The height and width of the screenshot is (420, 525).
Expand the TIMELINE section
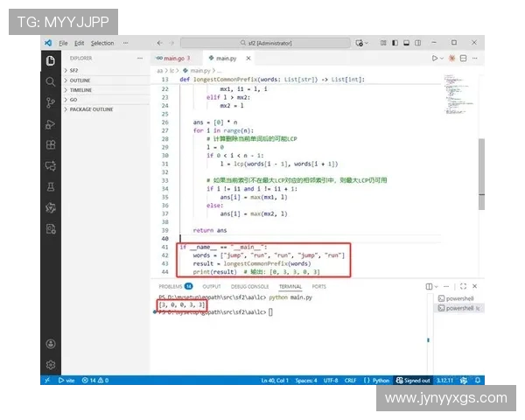[x=80, y=89]
